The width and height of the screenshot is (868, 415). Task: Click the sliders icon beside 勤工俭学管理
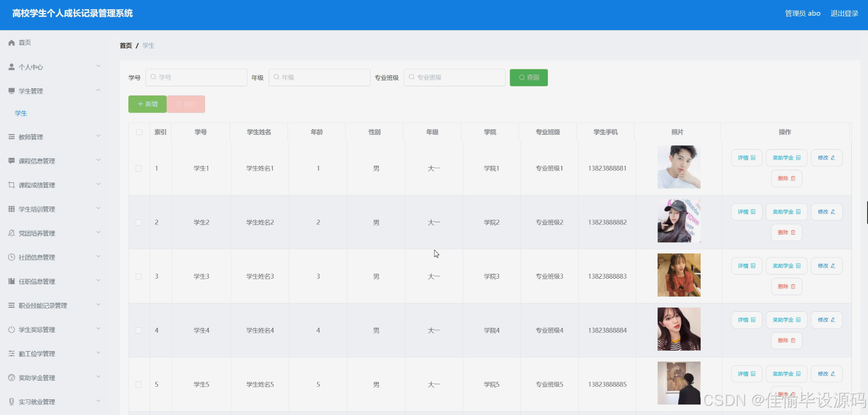[11, 353]
